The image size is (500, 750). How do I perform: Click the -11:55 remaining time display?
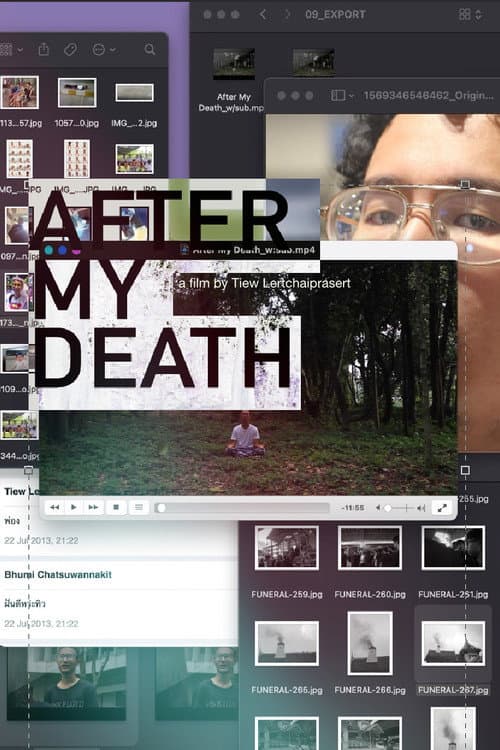pos(353,508)
